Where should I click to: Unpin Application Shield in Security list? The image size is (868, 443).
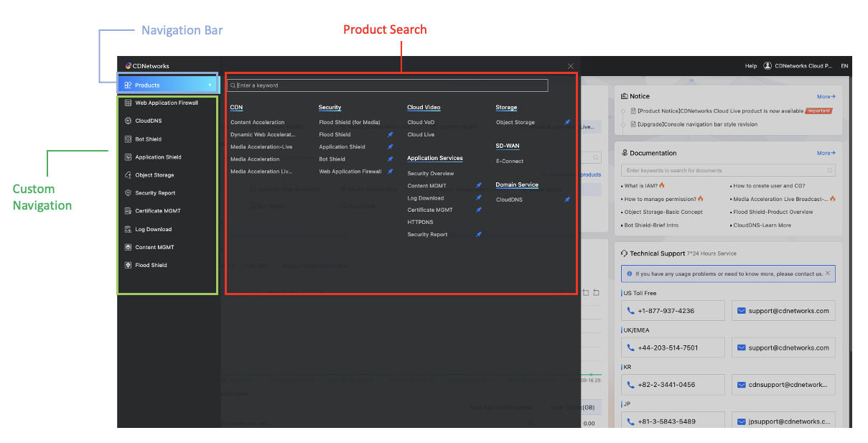pyautogui.click(x=390, y=146)
